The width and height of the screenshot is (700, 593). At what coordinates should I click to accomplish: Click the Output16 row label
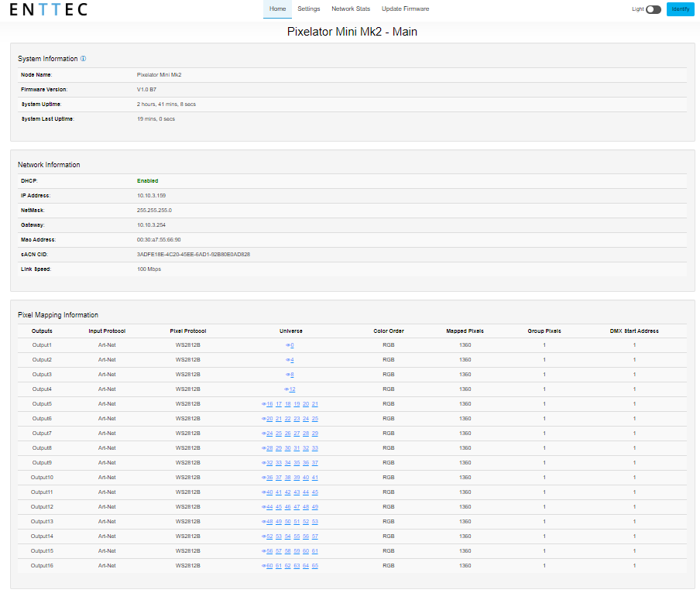42,566
